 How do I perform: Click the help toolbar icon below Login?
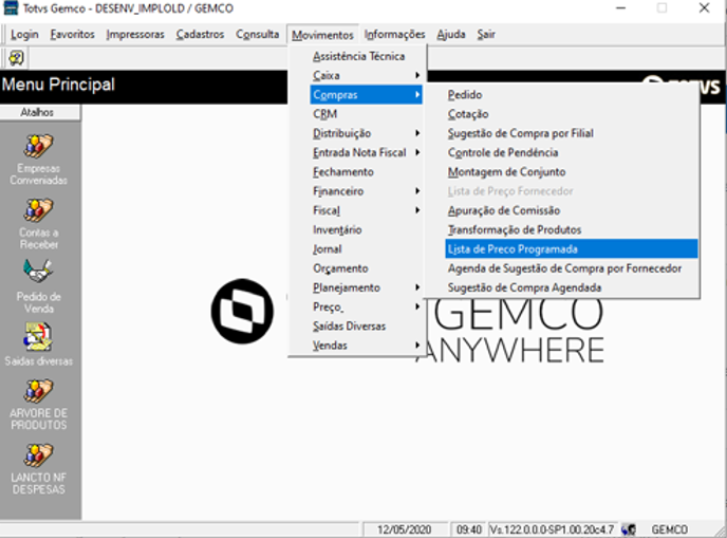pyautogui.click(x=16, y=58)
